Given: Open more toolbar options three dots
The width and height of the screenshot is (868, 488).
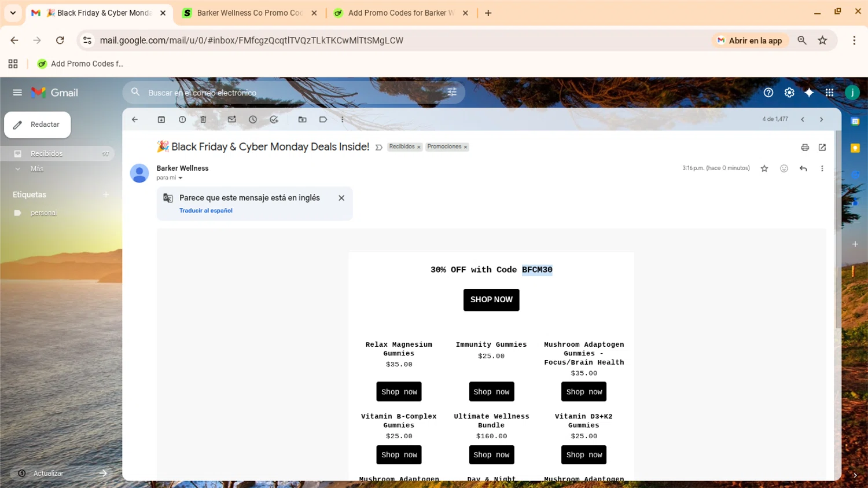Looking at the screenshot, I should 343,119.
